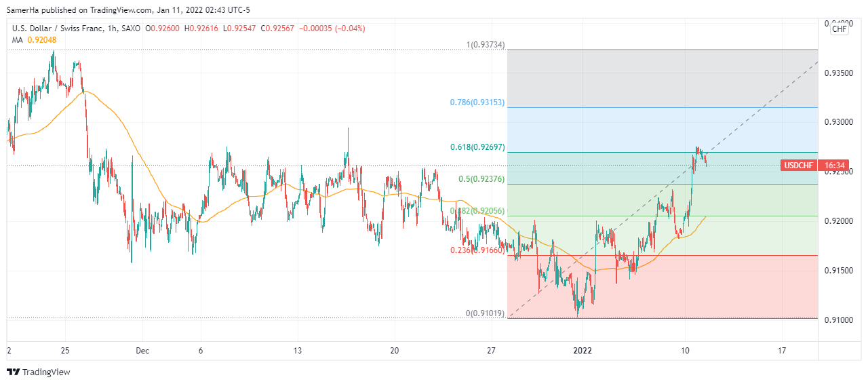Select the 1(0.93734) top Fibonacci label
Viewport: 868px width, 384px height.
[x=486, y=45]
